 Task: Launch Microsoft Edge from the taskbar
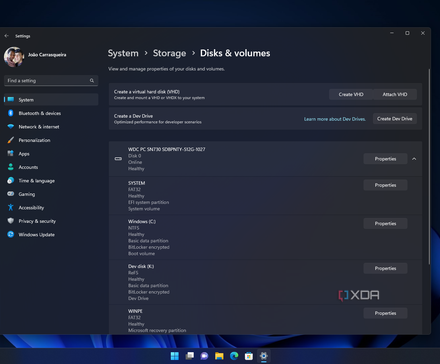tap(234, 356)
